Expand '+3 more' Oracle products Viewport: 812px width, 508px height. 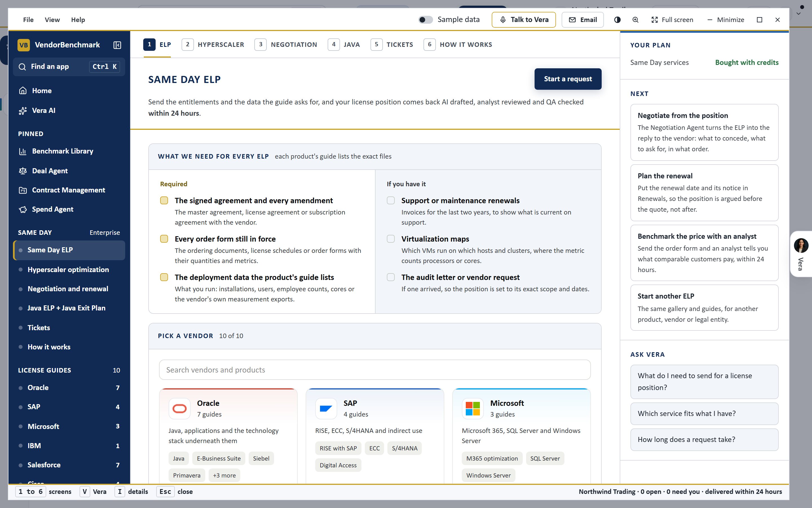pos(224,476)
